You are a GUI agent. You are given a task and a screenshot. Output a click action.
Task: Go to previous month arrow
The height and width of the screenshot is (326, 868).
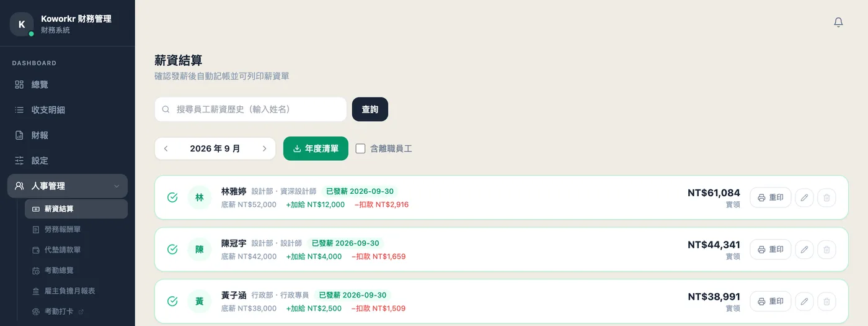click(x=166, y=148)
